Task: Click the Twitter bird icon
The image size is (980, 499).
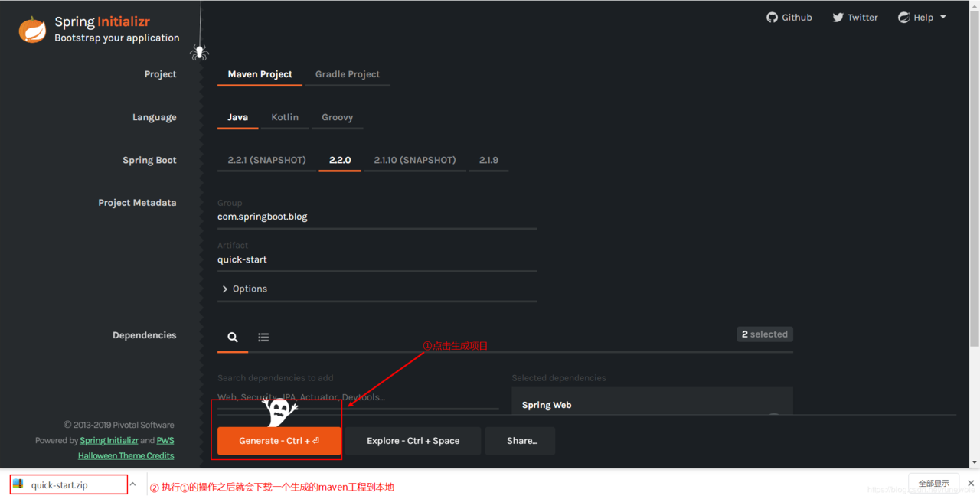Action: click(x=838, y=17)
